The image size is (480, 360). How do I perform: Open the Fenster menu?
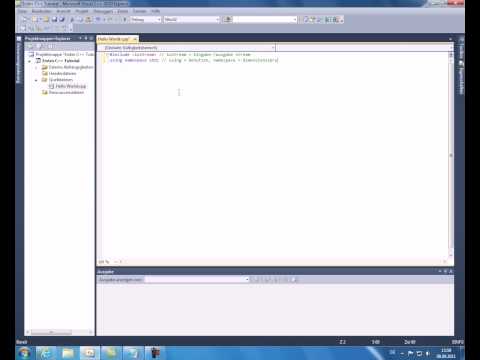[x=140, y=11]
